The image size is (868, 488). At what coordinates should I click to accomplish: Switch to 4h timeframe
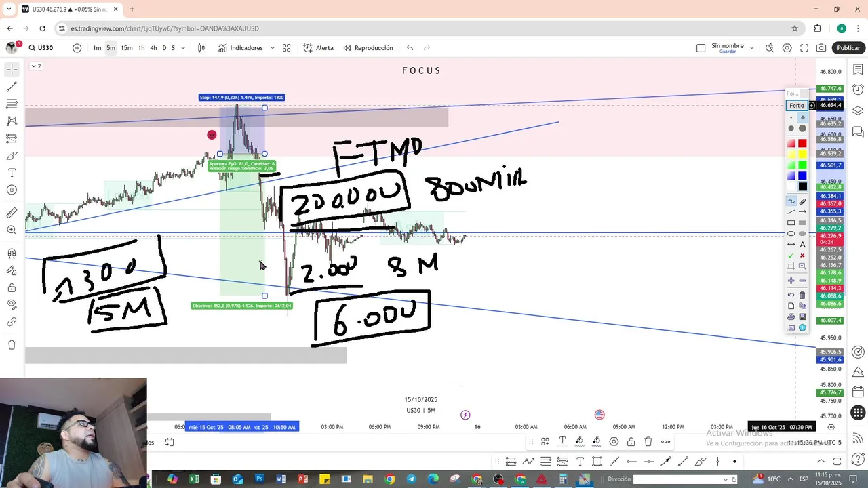coord(153,48)
